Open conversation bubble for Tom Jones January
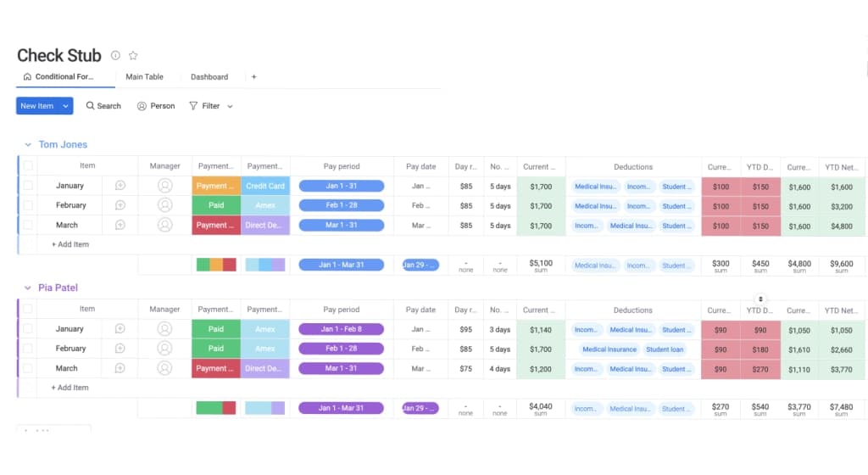The image size is (868, 475). pos(120,186)
